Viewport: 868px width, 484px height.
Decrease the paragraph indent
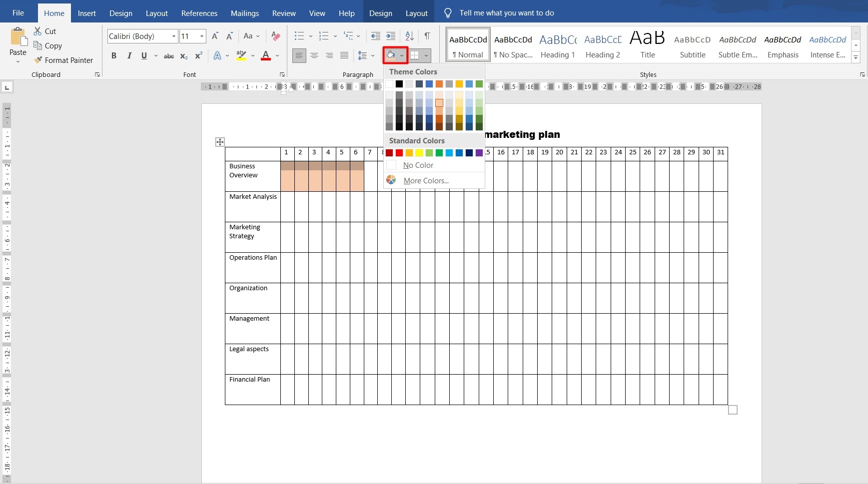pos(376,36)
